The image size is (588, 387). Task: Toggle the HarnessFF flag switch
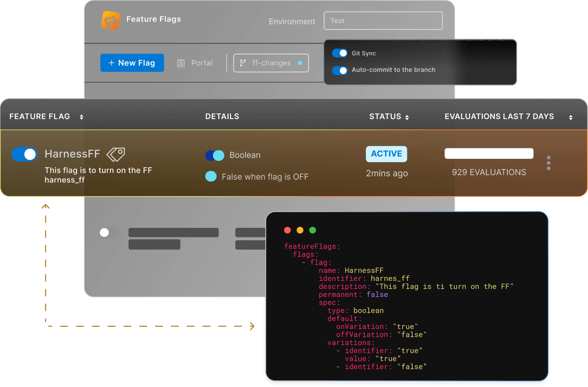click(24, 154)
